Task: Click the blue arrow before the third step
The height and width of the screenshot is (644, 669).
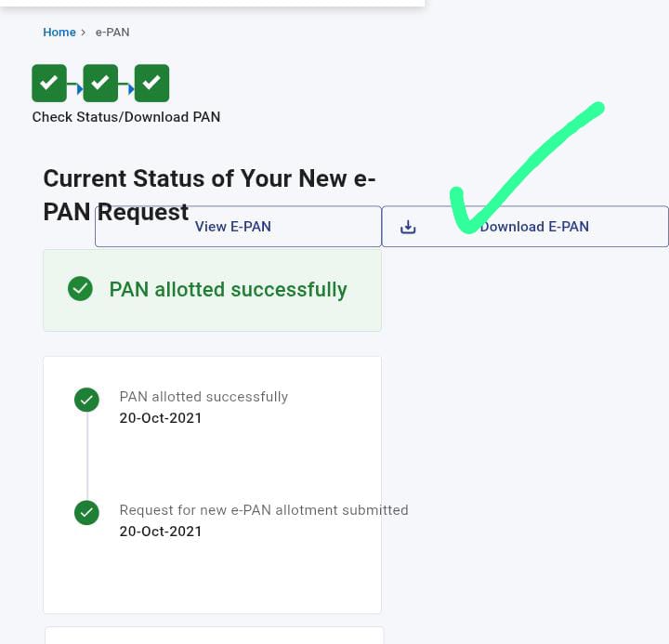Action: 131,89
